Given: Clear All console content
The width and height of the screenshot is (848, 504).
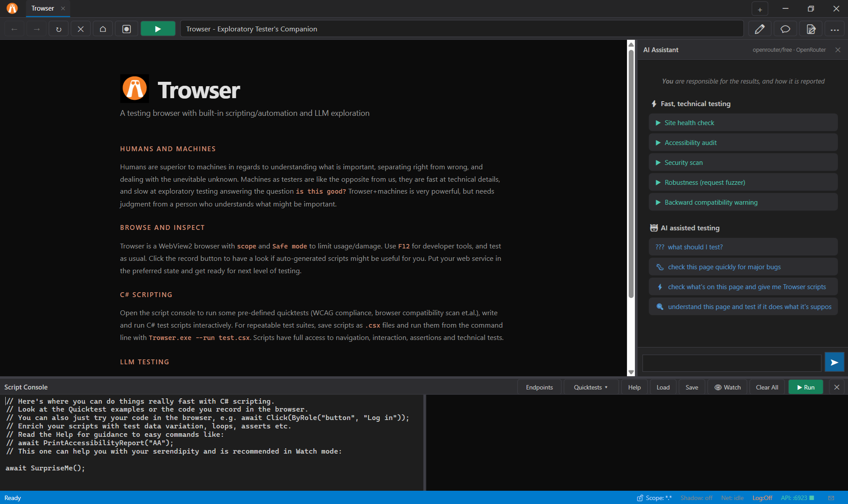Looking at the screenshot, I should [x=767, y=387].
